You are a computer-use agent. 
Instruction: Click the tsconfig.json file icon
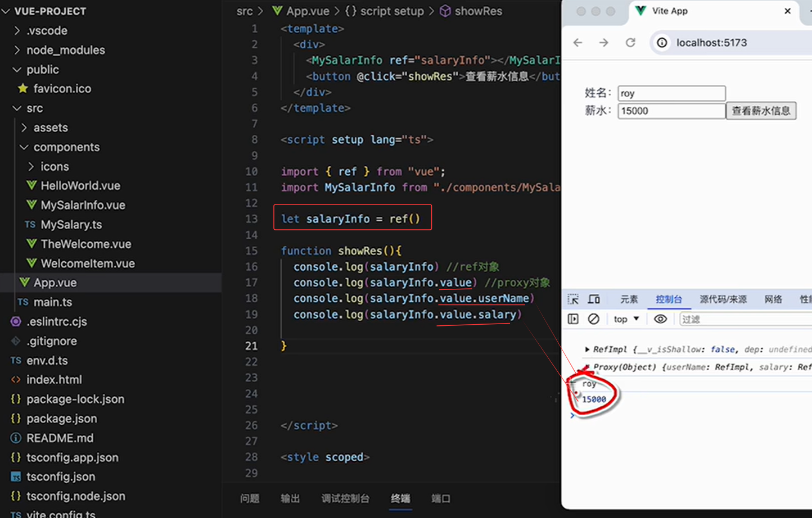pos(16,477)
